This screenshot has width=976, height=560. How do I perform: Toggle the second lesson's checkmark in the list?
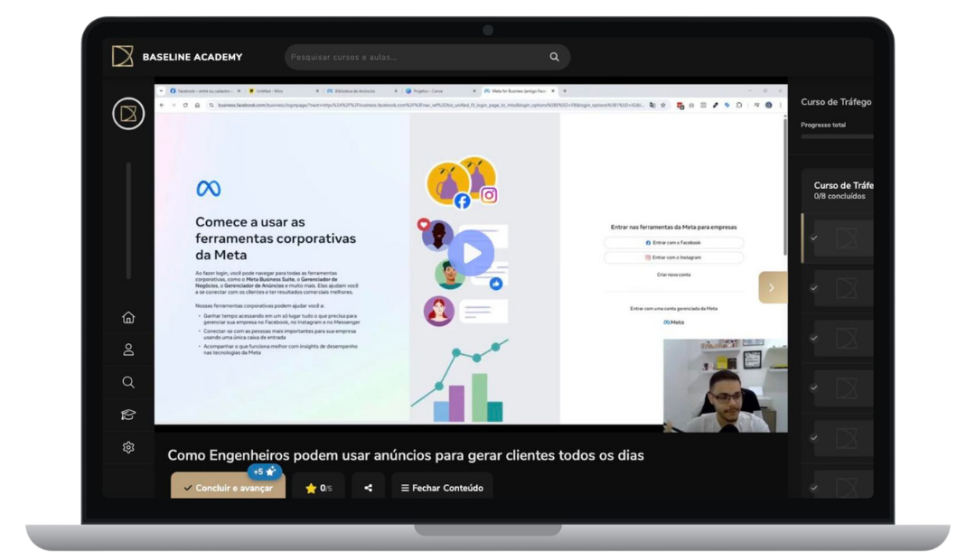tap(813, 289)
